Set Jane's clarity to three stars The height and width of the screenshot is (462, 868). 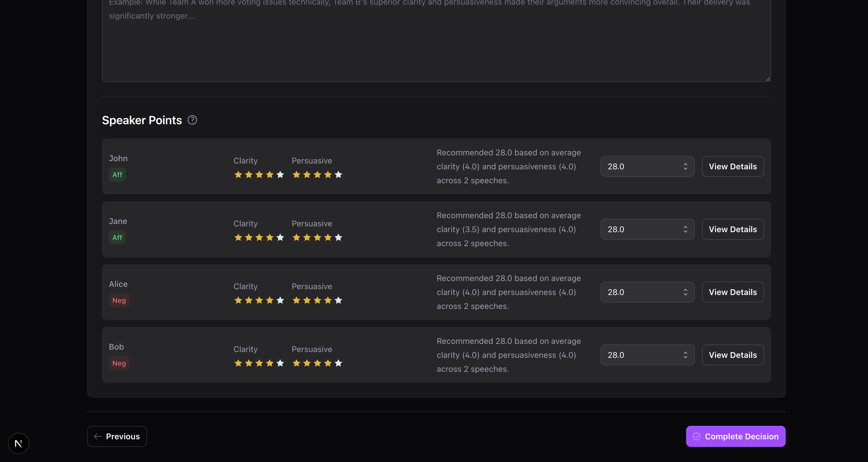(259, 238)
